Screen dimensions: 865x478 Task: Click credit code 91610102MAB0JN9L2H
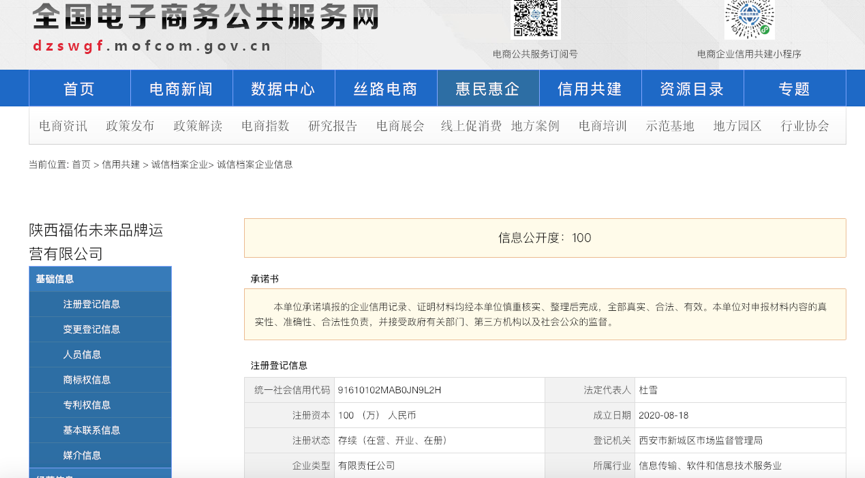point(389,390)
